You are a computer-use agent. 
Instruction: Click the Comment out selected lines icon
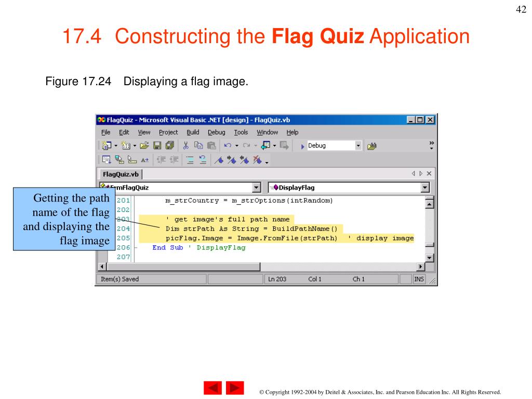coord(190,159)
